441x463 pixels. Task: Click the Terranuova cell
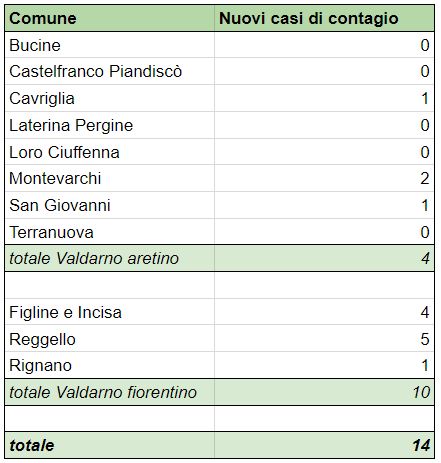[110, 232]
